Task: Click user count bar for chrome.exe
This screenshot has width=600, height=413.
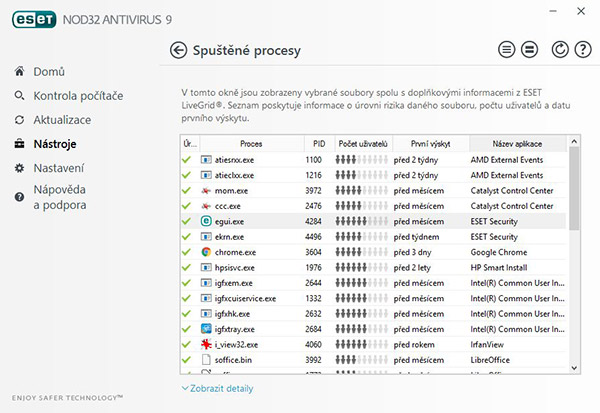Action: coord(362,252)
